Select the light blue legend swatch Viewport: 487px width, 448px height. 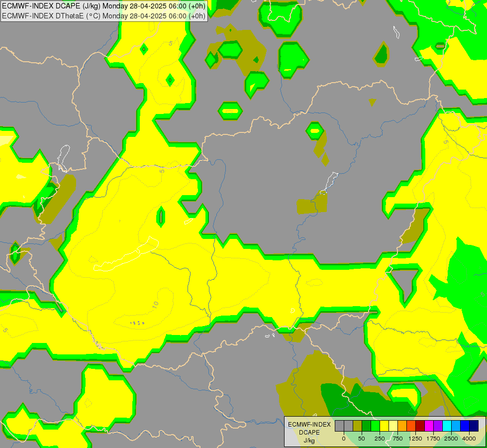[456, 426]
